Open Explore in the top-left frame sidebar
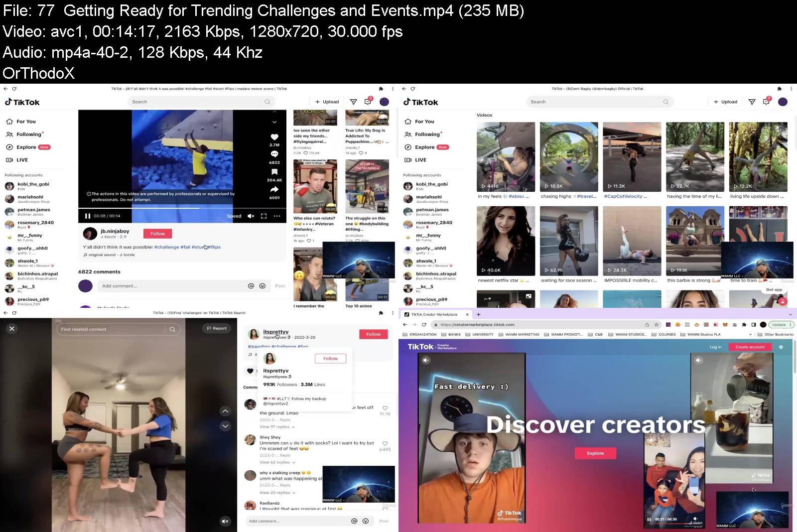797x532 pixels. (x=28, y=147)
